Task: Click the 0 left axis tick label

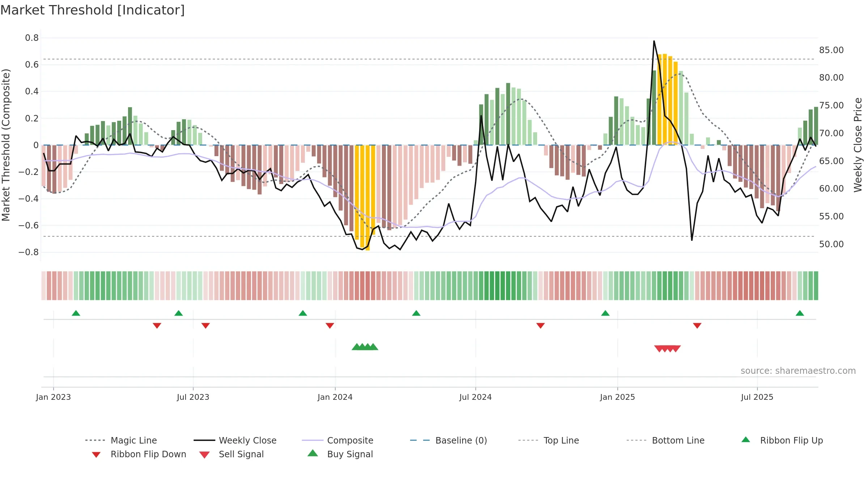Action: [x=36, y=145]
